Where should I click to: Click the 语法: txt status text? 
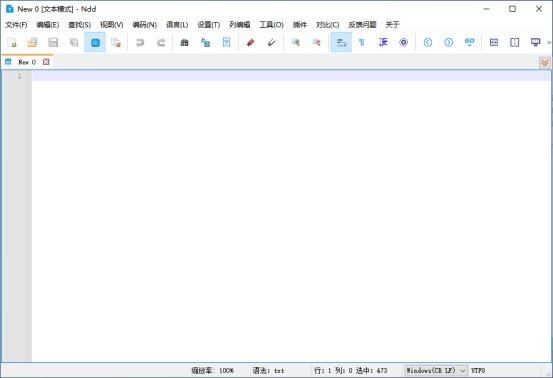tap(268, 371)
